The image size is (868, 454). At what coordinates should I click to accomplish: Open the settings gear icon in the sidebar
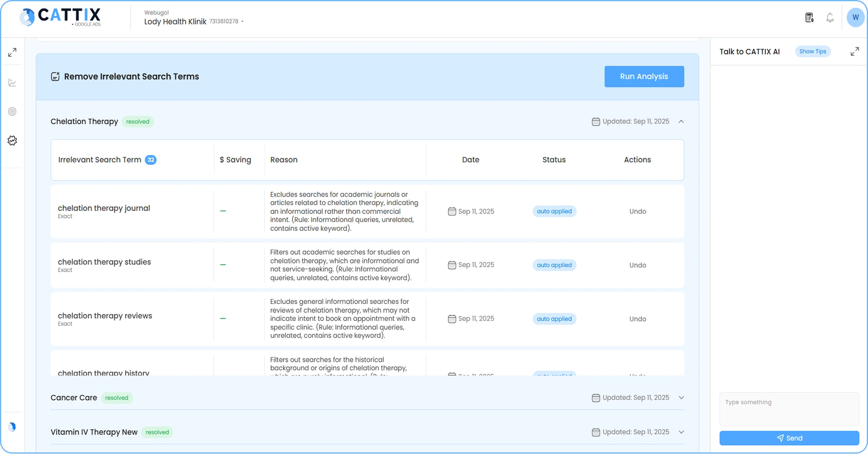click(x=12, y=140)
